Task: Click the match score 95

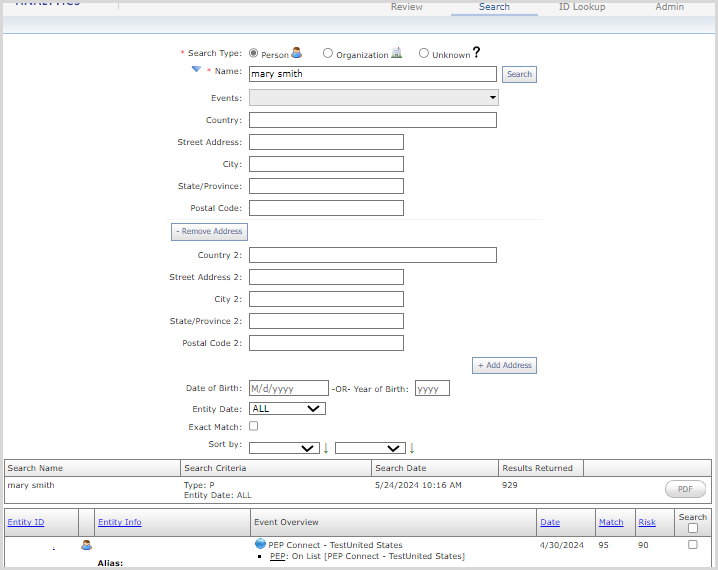Action: [604, 545]
